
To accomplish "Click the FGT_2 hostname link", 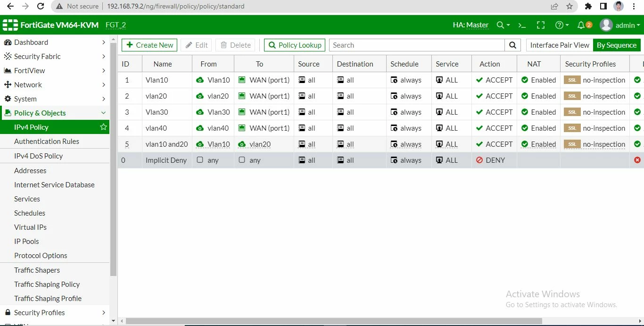I will 116,25.
